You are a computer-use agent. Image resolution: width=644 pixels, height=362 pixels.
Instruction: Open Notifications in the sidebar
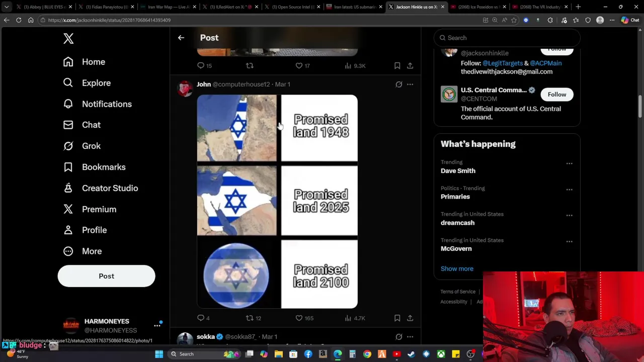tap(97, 104)
